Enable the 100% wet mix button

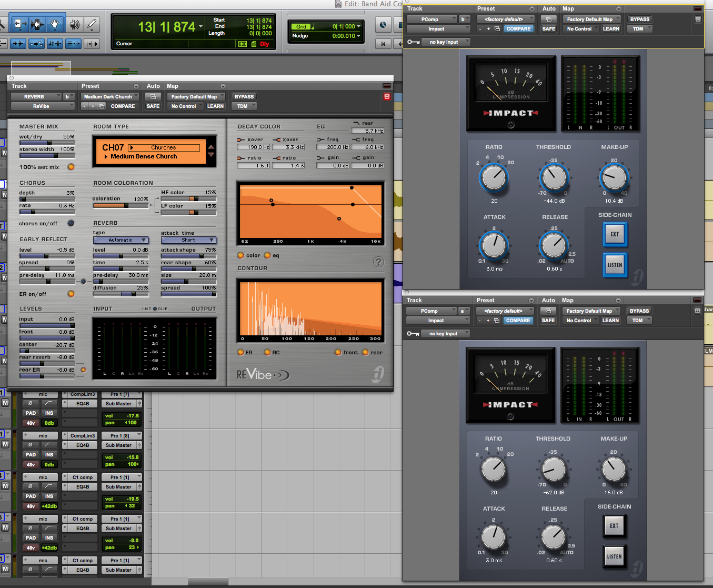pos(71,167)
